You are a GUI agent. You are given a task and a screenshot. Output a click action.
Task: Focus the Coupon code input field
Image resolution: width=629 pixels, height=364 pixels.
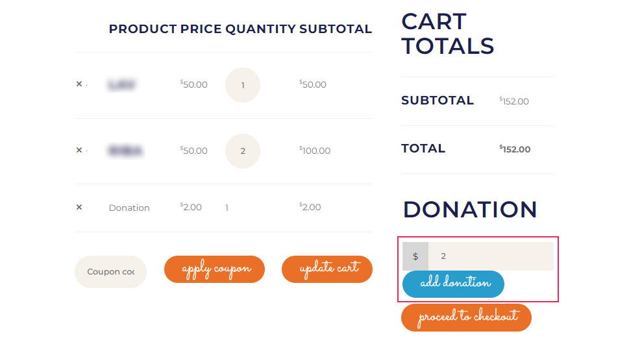point(111,272)
